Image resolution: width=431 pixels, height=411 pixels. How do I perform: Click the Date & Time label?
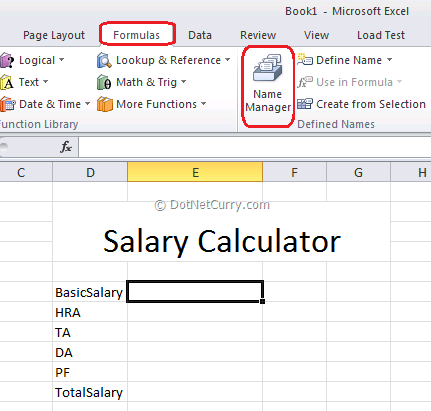pyautogui.click(x=50, y=104)
